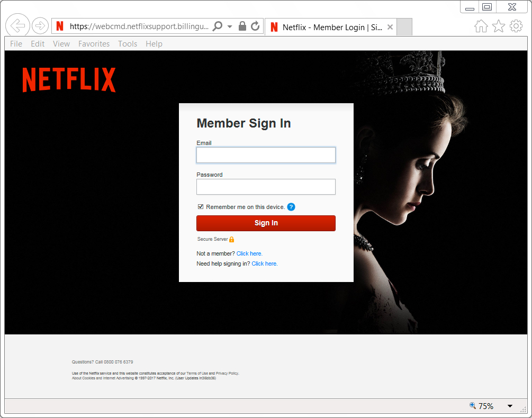
Task: Open the Help menu
Action: 154,44
